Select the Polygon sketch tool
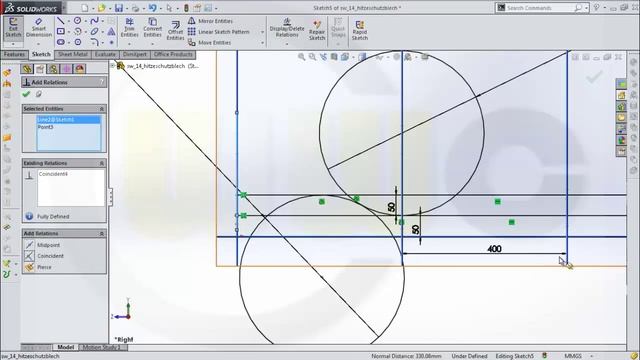 [78, 42]
